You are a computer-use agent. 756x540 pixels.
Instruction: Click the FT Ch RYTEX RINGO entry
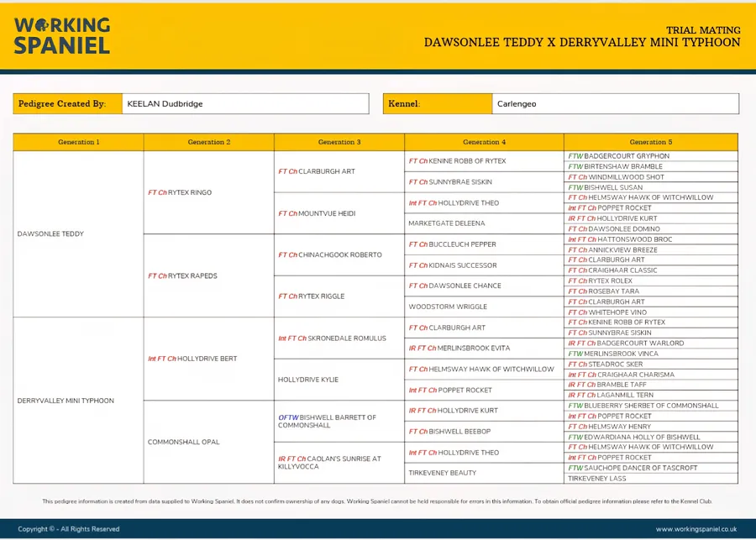pyautogui.click(x=180, y=192)
